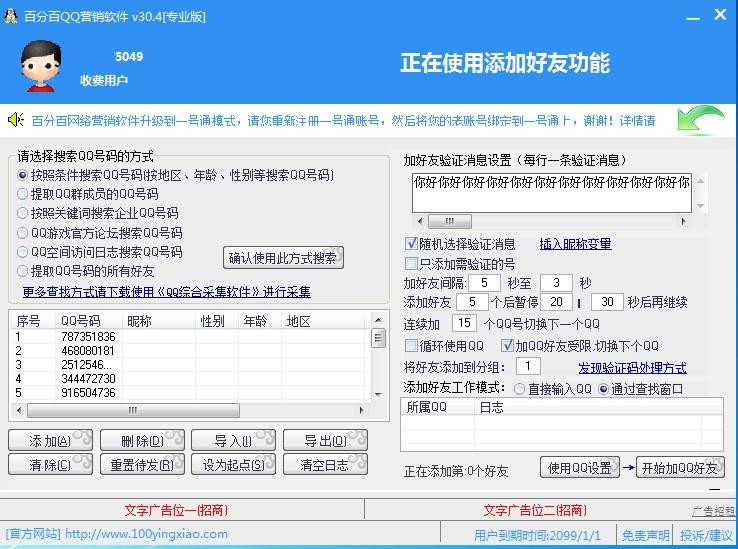Click the 日志 log column header

click(x=599, y=407)
